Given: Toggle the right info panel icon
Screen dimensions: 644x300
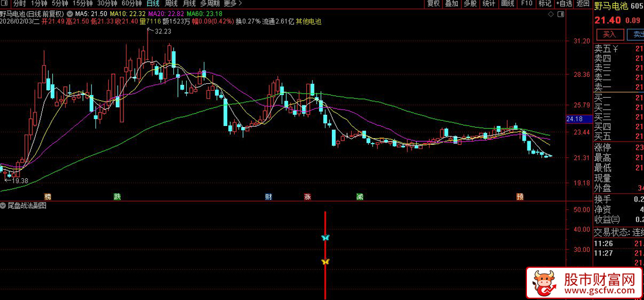Looking at the screenshot, I should pos(560,15).
